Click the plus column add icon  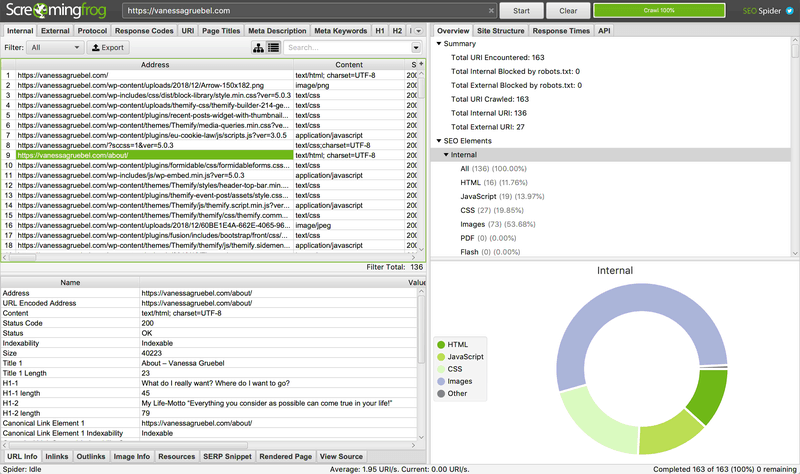pos(421,64)
